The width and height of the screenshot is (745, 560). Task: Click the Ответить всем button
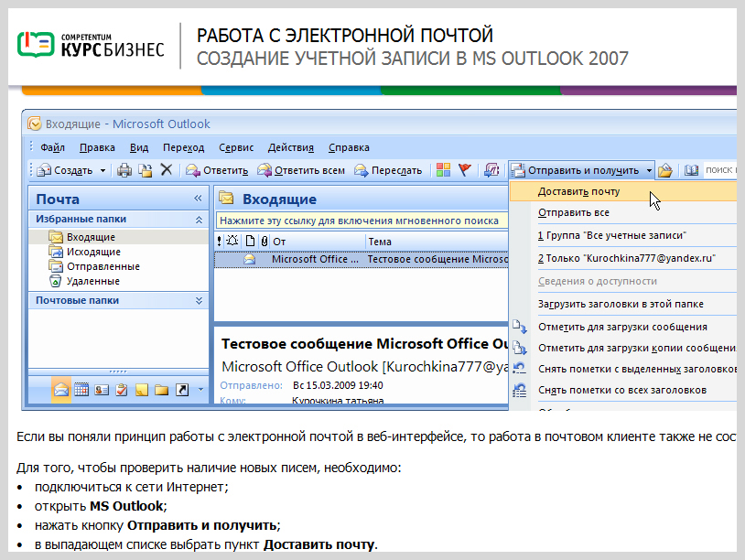pyautogui.click(x=301, y=170)
